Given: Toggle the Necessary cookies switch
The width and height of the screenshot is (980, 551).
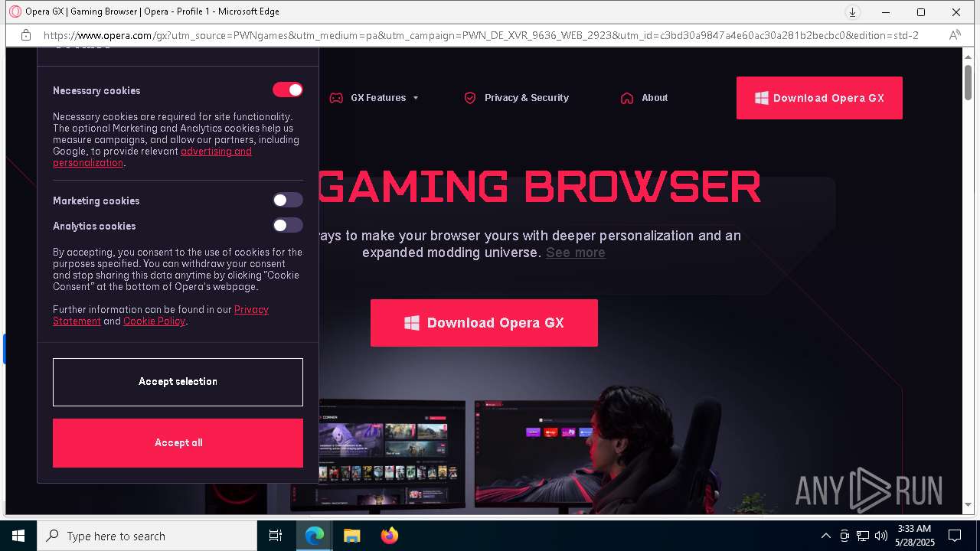Looking at the screenshot, I should tap(288, 90).
